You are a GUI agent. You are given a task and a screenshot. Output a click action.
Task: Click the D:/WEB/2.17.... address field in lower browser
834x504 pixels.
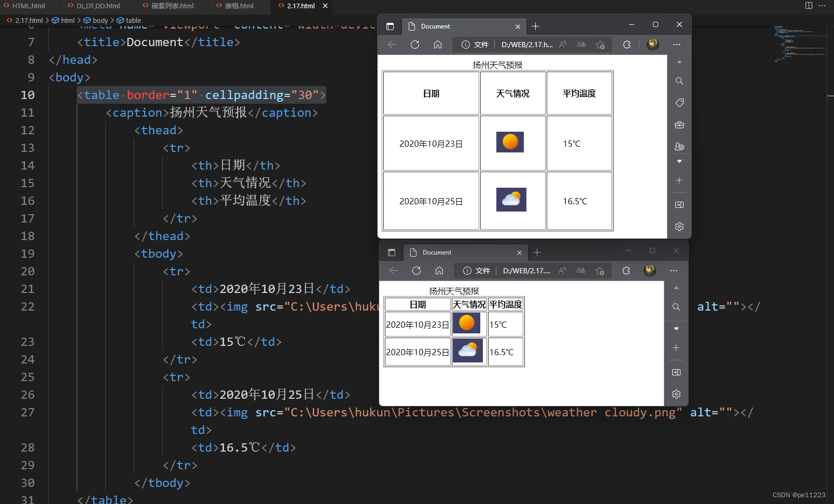click(527, 271)
